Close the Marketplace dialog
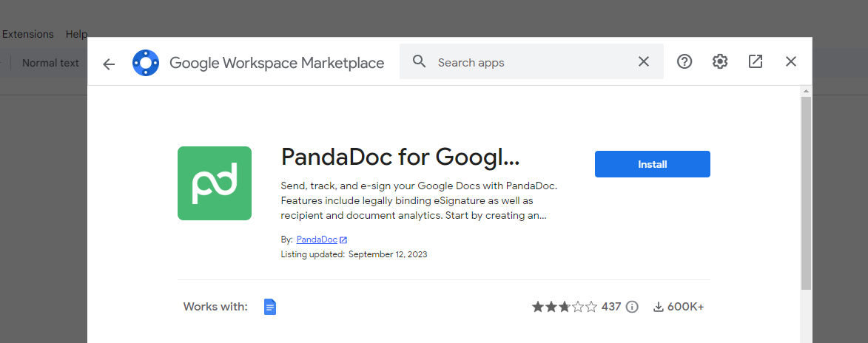 [790, 61]
